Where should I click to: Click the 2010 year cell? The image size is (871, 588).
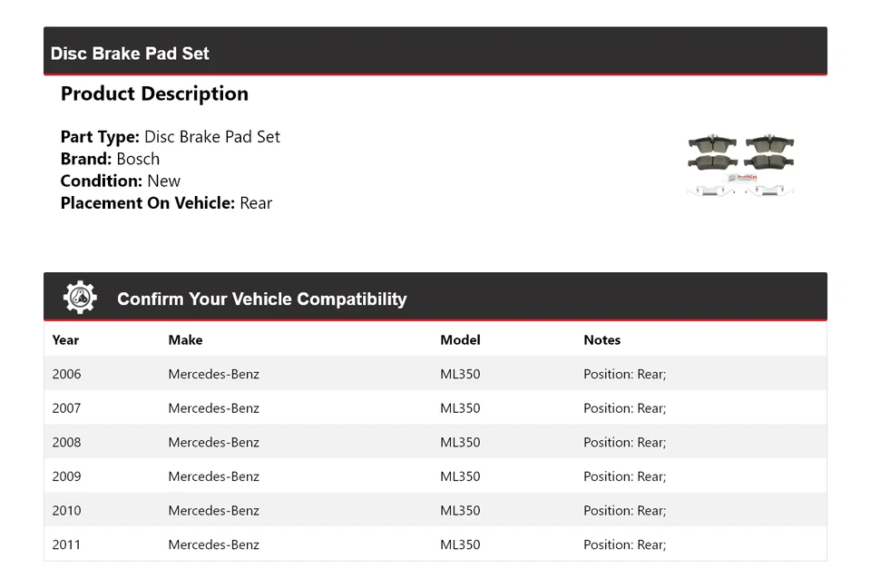point(66,511)
